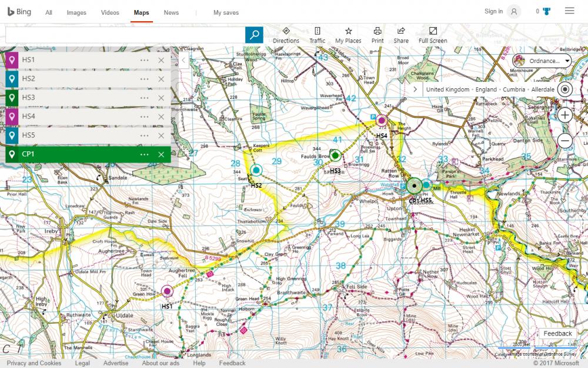Screen dimensions: 588x368
Task: Click the HS4 pushpin on the map
Action: click(382, 121)
